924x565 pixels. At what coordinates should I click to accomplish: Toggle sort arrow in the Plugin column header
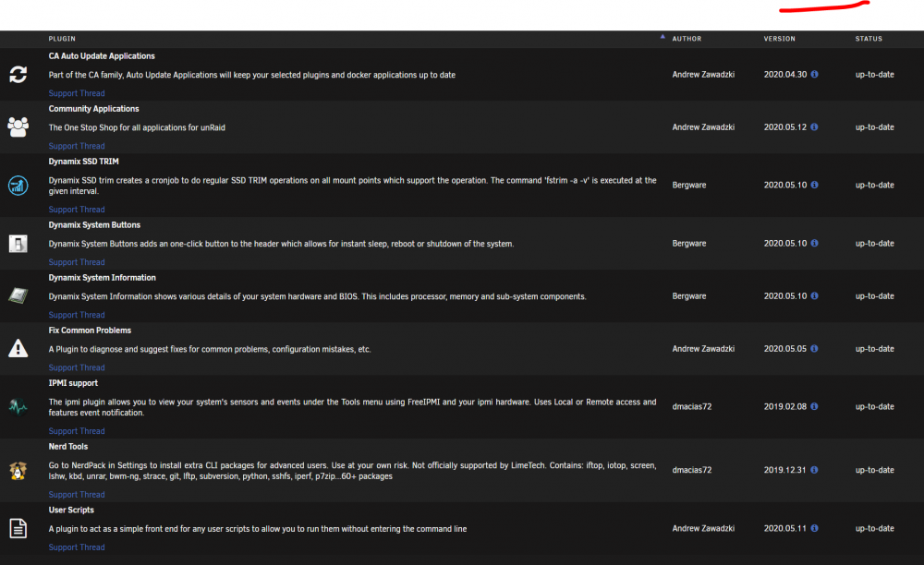(x=663, y=37)
